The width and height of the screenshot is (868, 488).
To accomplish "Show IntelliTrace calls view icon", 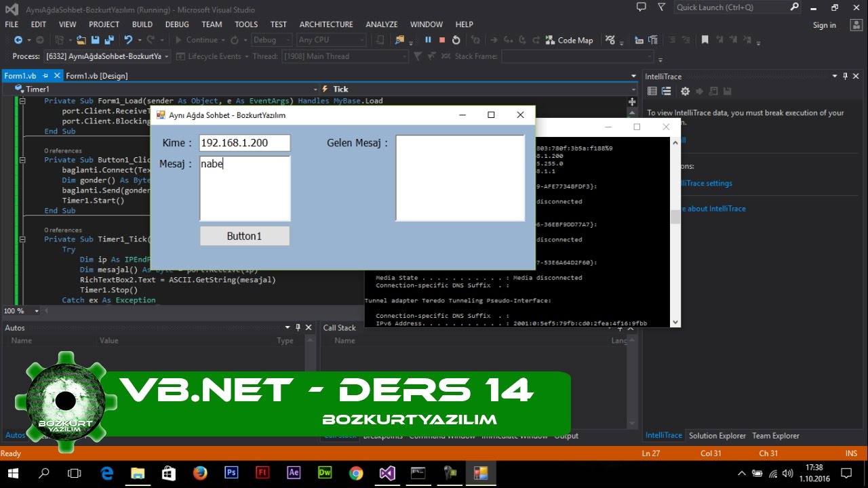I will (667, 91).
